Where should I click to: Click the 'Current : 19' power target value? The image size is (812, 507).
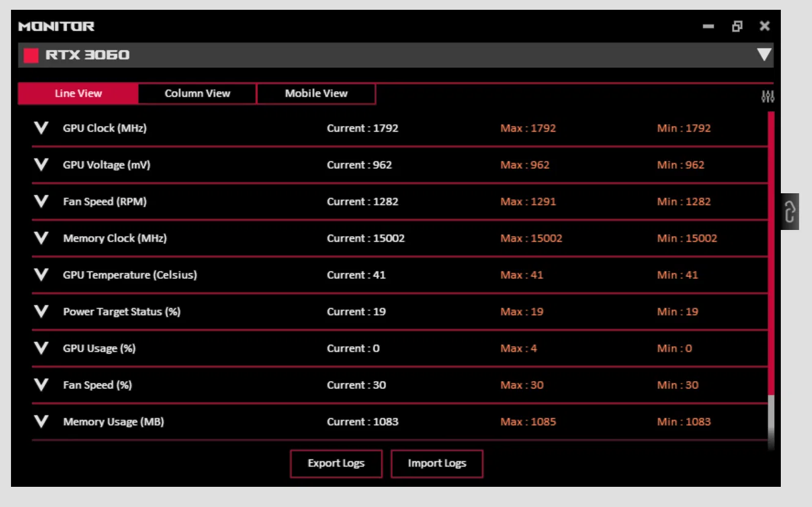[x=356, y=312]
